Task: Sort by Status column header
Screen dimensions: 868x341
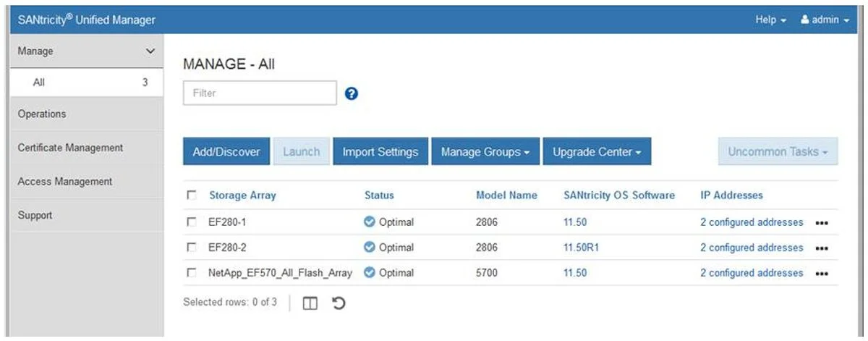Action: coord(379,195)
